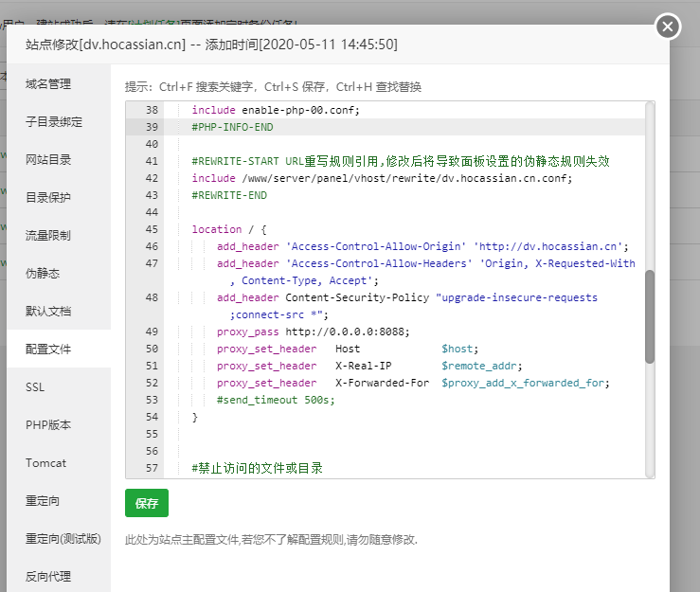The width and height of the screenshot is (700, 592).
Task: Click the code editor vertical scrollbar thumb
Action: coord(649,316)
